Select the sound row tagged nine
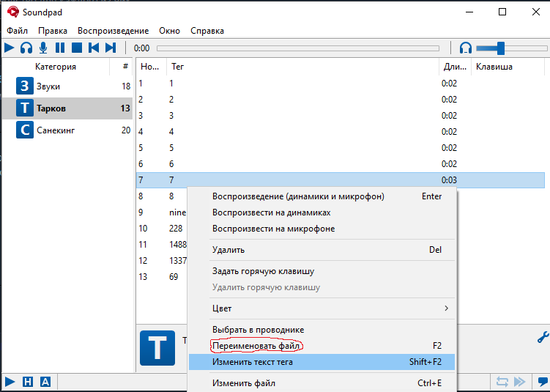 click(x=162, y=212)
